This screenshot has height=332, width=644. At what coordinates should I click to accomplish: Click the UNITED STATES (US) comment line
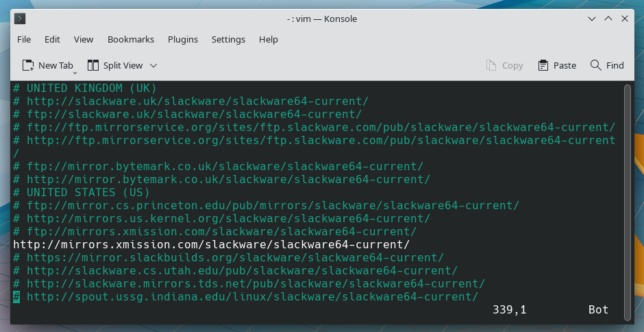[x=82, y=193]
